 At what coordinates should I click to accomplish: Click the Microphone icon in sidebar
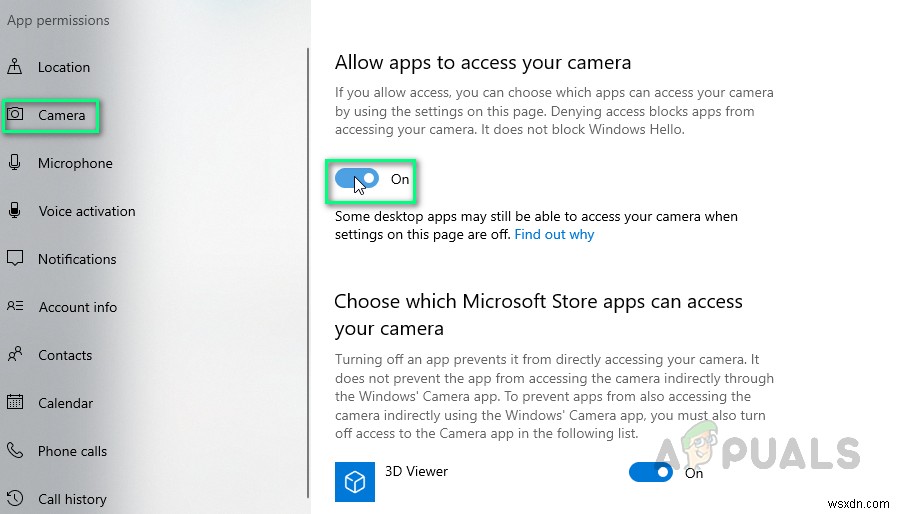(x=15, y=163)
